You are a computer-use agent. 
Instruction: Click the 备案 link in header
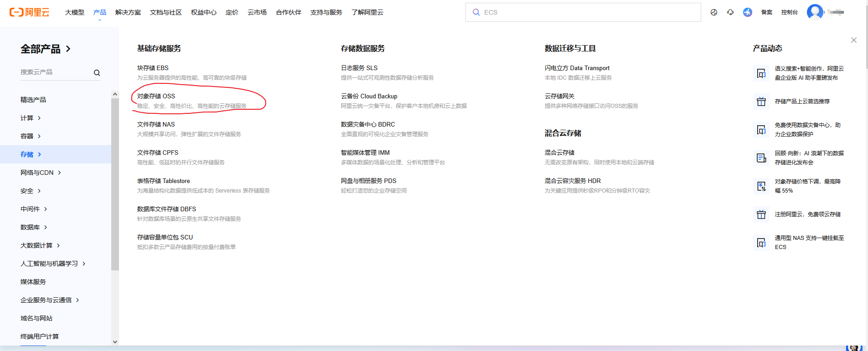[767, 12]
